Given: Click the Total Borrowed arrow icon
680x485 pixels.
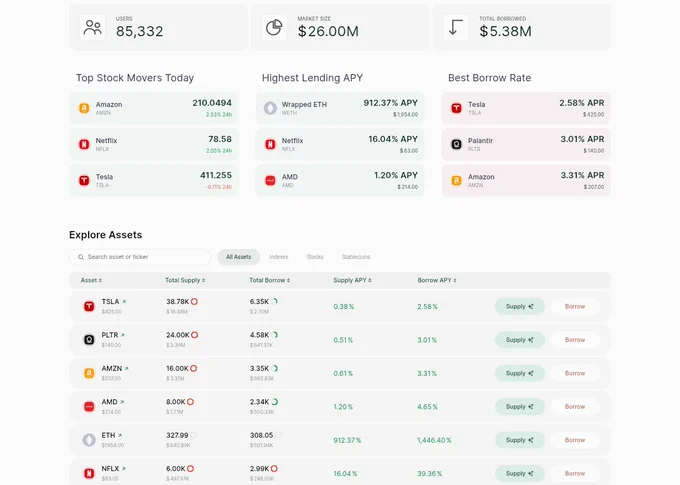Looking at the screenshot, I should click(x=455, y=27).
